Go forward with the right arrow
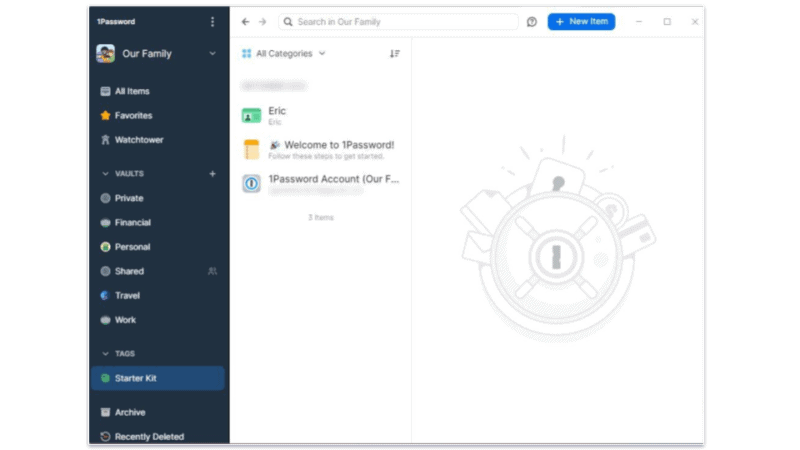 click(x=262, y=22)
